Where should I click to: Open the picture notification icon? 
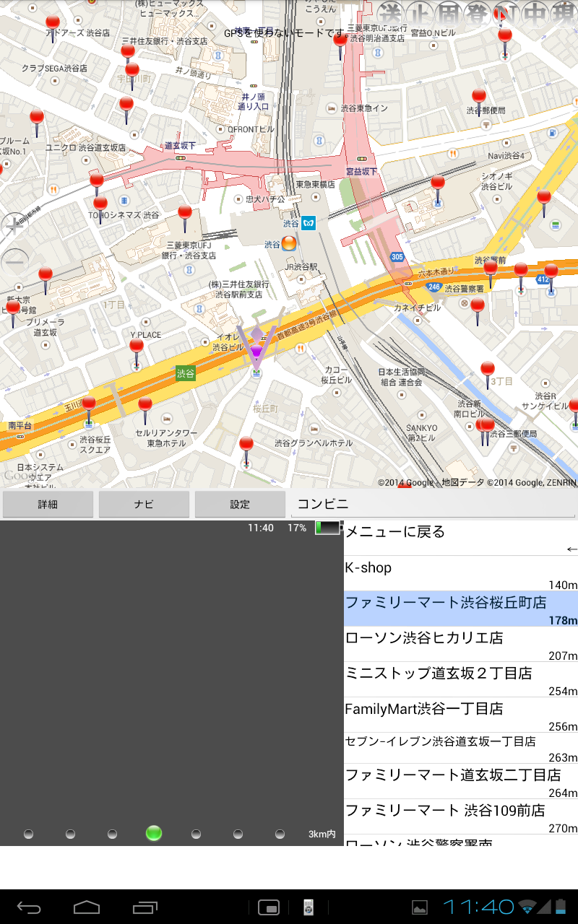coord(420,907)
